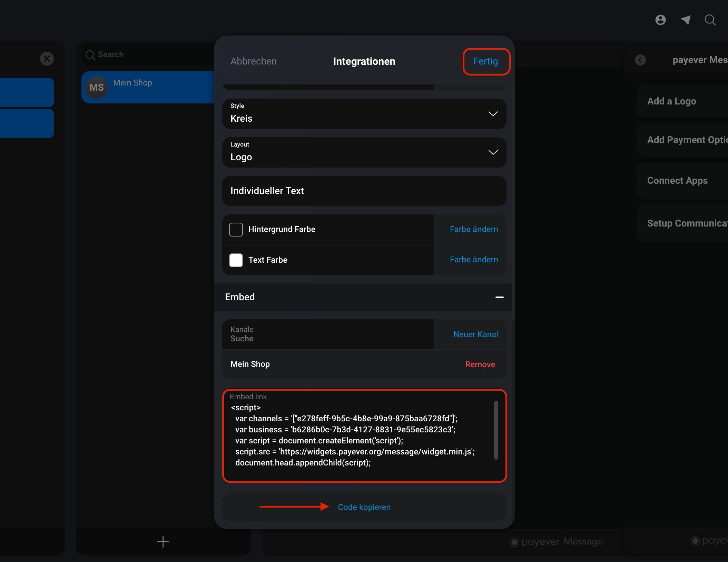Image resolution: width=728 pixels, height=562 pixels.
Task: Click Code kopieren link
Action: pos(364,507)
